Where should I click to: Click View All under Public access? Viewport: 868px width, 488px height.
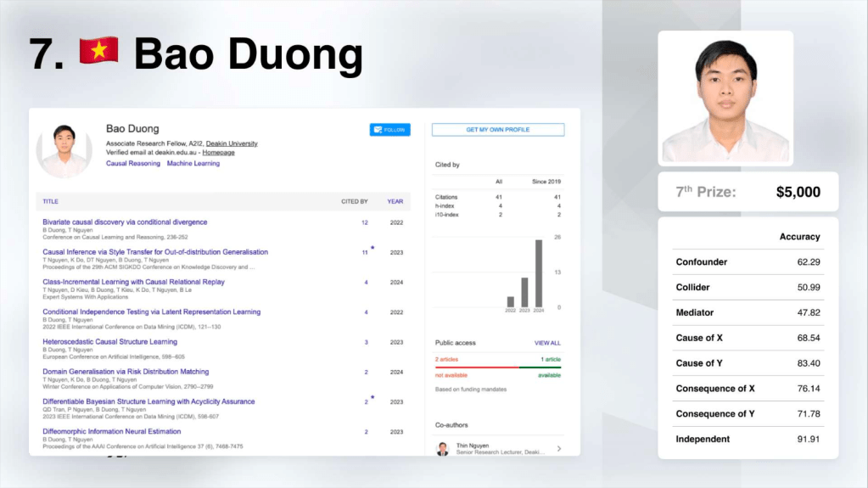pyautogui.click(x=547, y=343)
